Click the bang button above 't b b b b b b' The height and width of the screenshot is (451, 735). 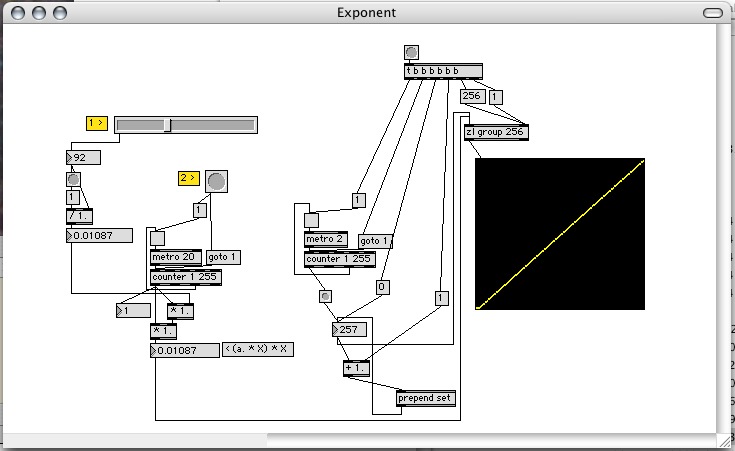411,52
